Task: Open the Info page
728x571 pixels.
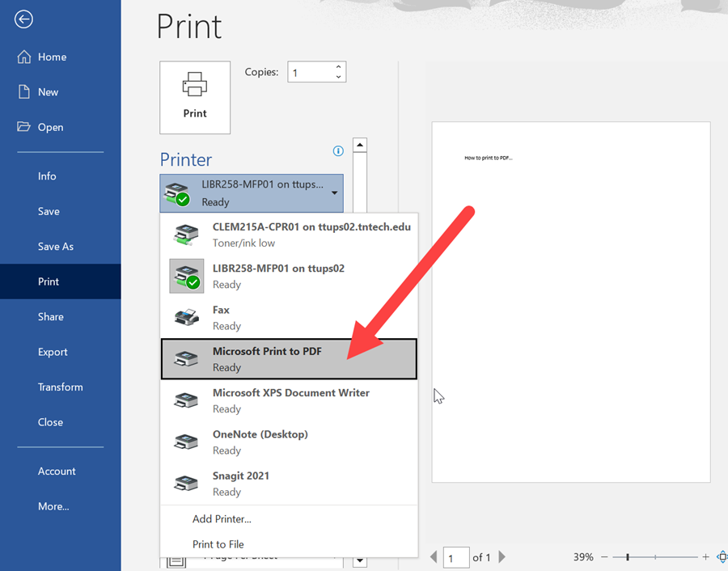Action: point(61,176)
